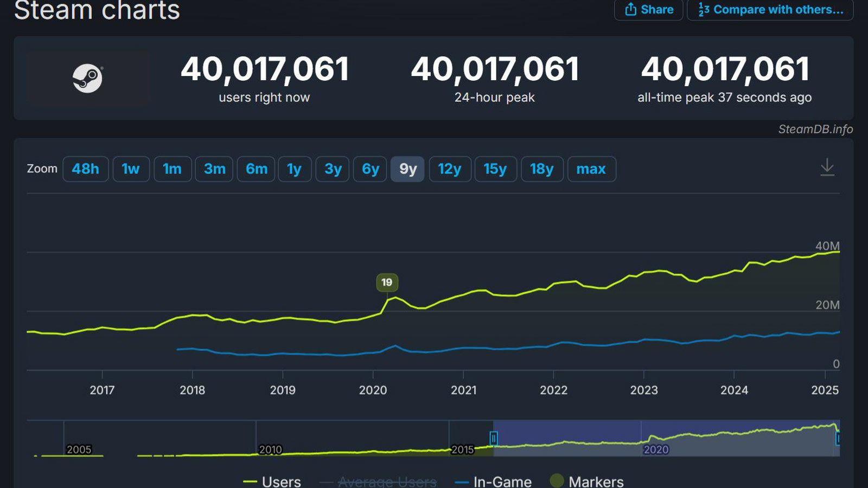Select the active 9y zoom
Image resolution: width=868 pixels, height=488 pixels.
pyautogui.click(x=407, y=169)
